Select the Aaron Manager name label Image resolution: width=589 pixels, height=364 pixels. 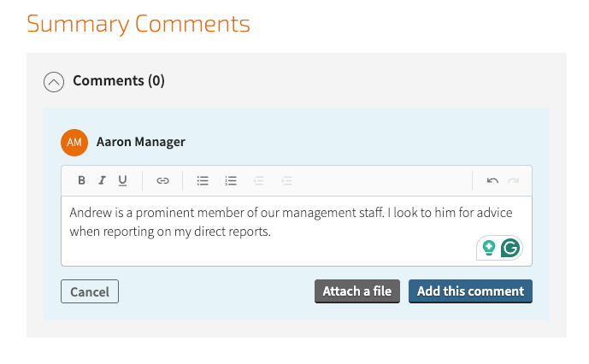[x=141, y=142]
